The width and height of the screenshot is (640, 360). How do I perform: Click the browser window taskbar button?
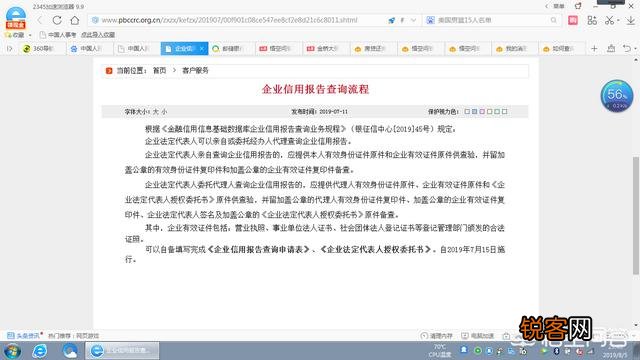coord(122,351)
